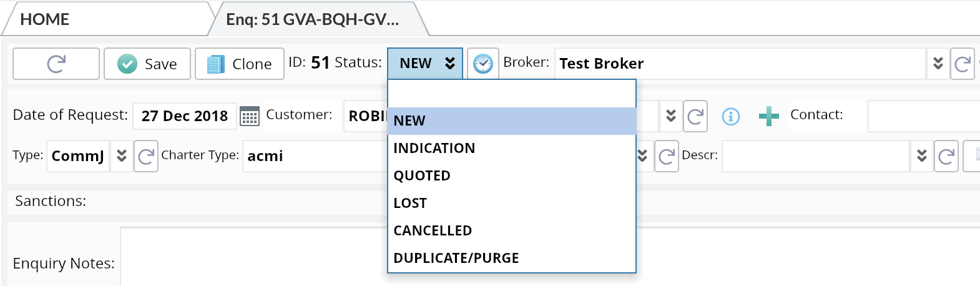Viewport: 980px width, 286px height.
Task: Reset the Charter Type field using refresh icon
Action: coord(666,156)
